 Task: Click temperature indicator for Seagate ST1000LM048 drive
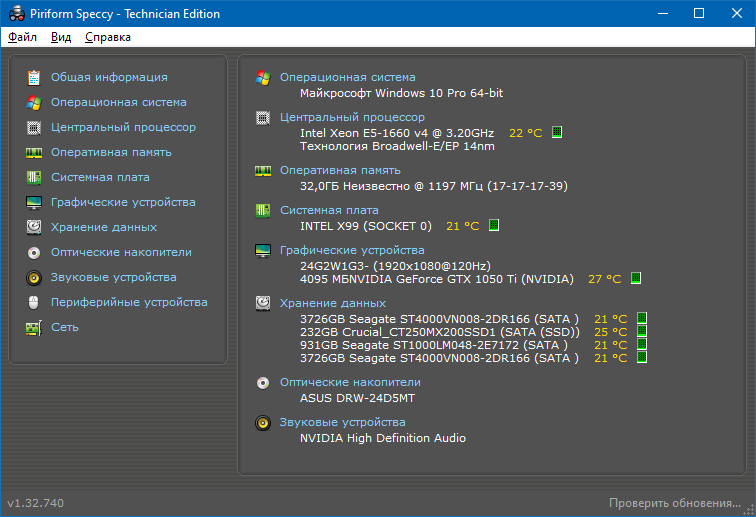(642, 344)
